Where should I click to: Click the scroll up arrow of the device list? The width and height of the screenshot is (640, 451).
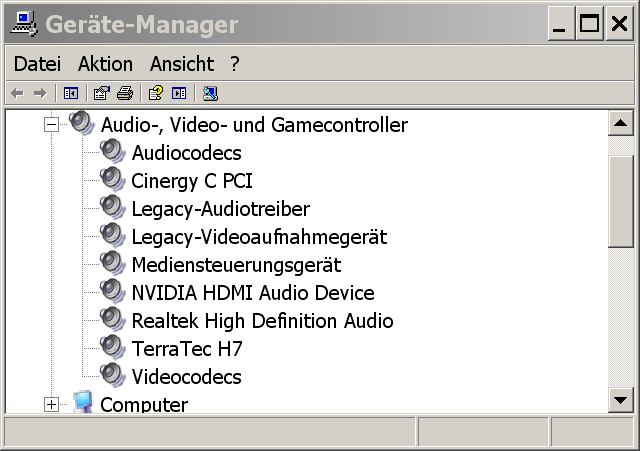click(621, 124)
